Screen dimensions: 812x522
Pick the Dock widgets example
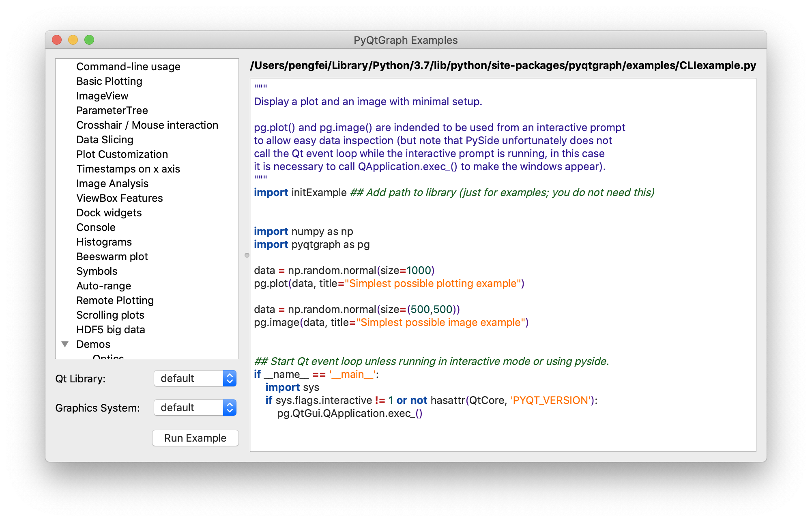click(109, 213)
